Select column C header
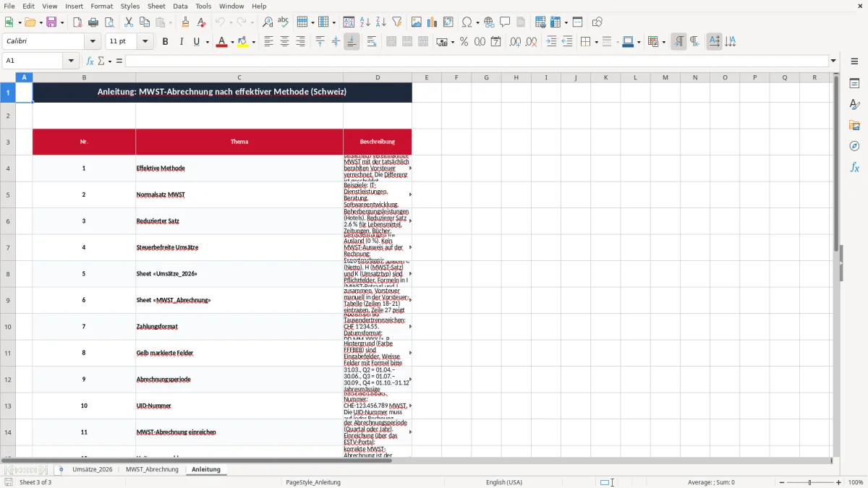The image size is (868, 488). (239, 77)
